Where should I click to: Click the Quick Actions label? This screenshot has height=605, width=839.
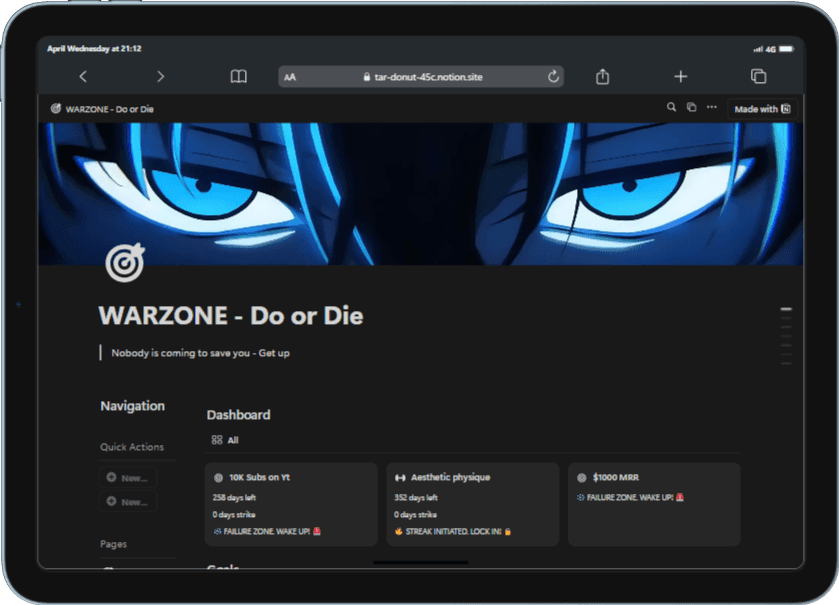click(132, 447)
